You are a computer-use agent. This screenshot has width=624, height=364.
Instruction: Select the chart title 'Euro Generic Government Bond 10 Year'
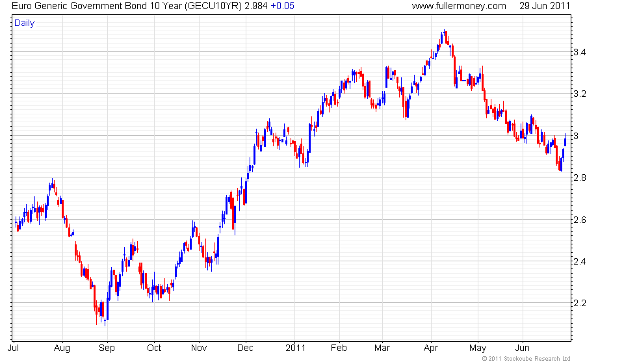click(97, 6)
